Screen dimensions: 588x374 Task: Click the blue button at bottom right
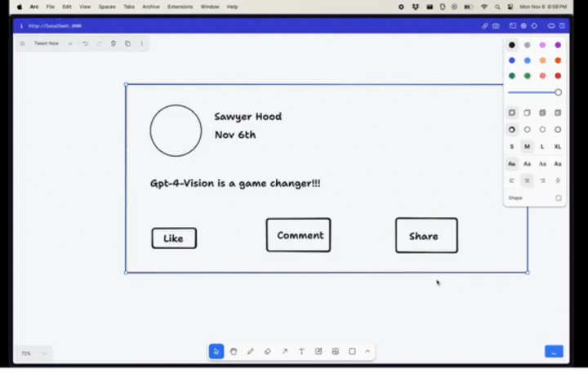pyautogui.click(x=554, y=351)
